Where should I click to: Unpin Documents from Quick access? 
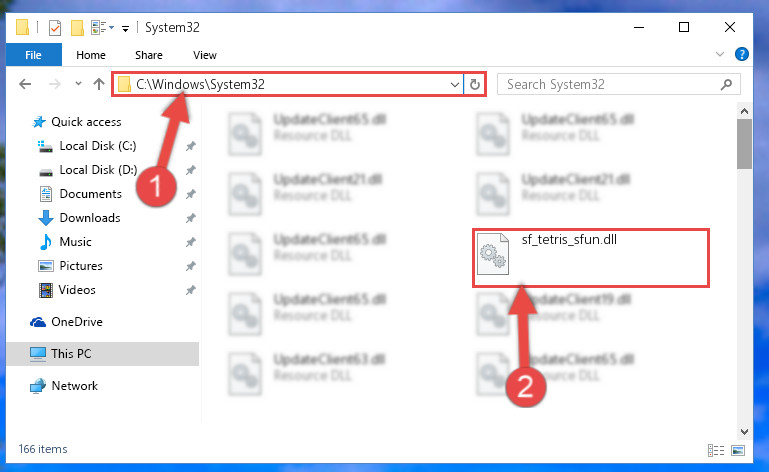click(191, 194)
